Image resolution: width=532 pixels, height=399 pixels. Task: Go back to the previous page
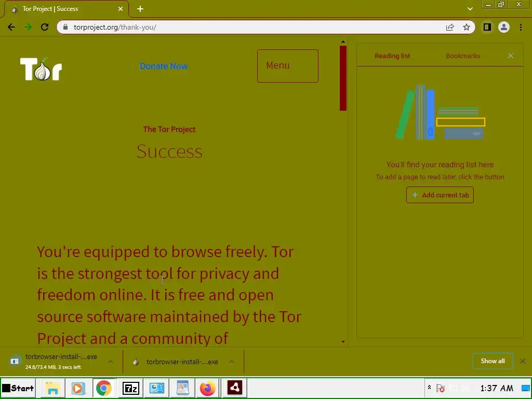[x=11, y=27]
